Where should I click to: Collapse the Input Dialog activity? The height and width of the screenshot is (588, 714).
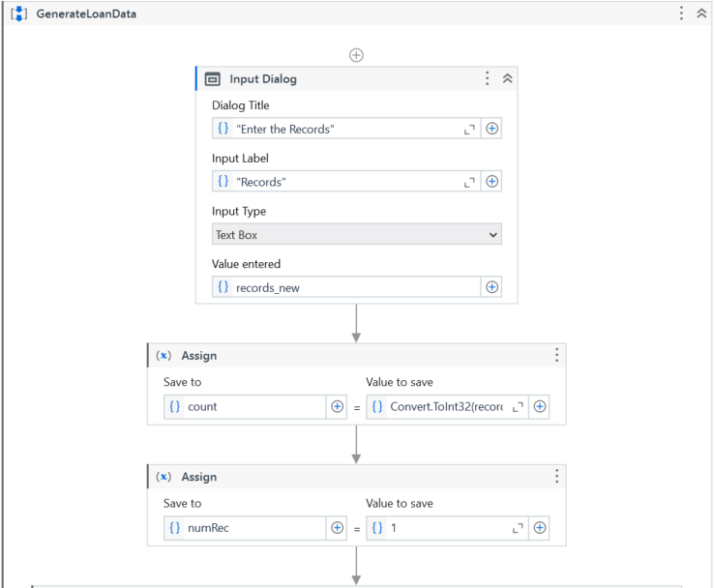[507, 79]
